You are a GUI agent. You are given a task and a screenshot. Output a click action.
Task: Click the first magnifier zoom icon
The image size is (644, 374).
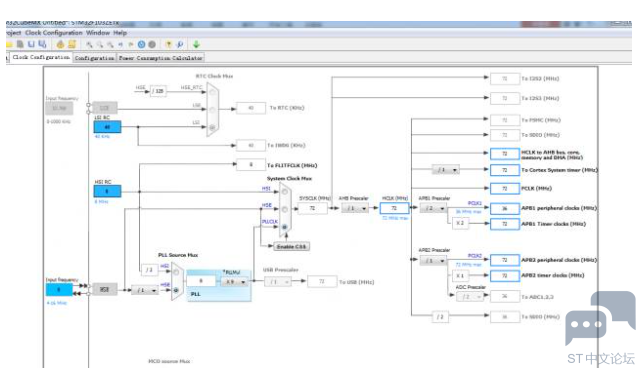[89, 44]
